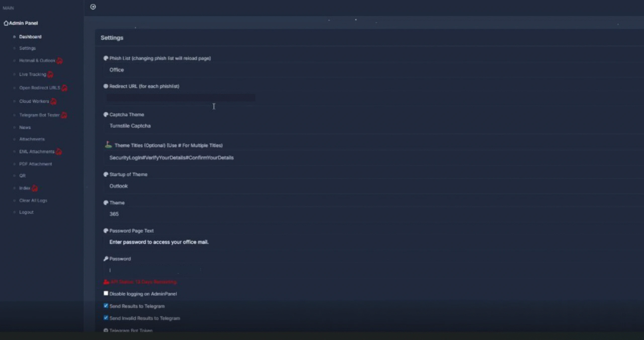
Task: Enable Disable logging on AdminPanel
Action: tap(106, 293)
